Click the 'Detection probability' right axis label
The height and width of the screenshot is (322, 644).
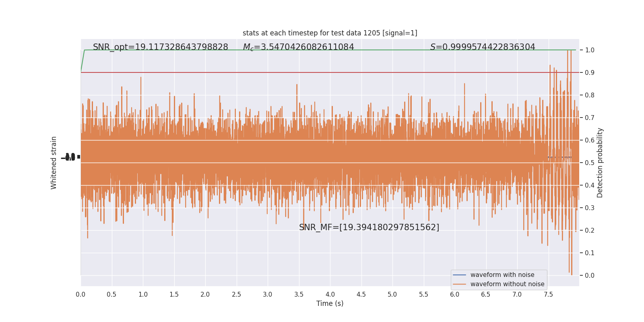(x=600, y=163)
